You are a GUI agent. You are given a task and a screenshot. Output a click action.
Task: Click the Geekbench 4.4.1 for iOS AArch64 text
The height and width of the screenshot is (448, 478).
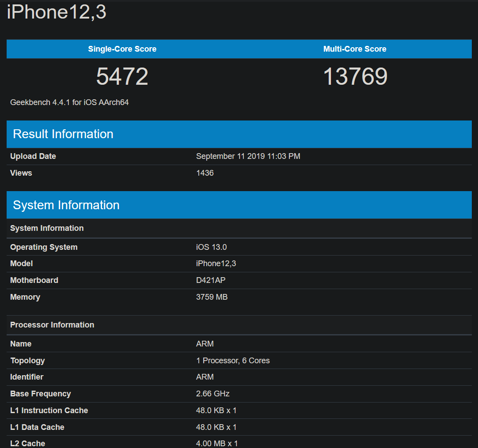[69, 102]
